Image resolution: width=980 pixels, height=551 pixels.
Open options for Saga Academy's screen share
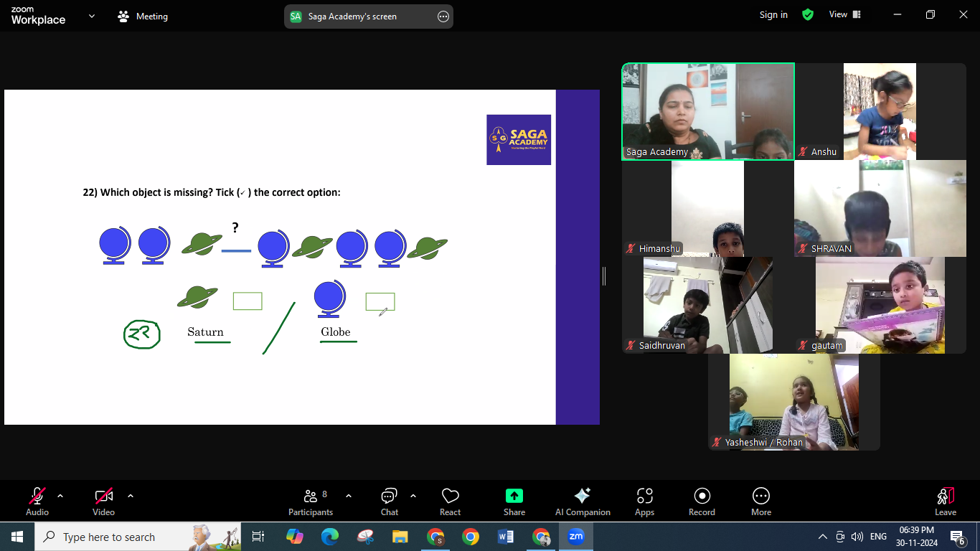point(443,17)
